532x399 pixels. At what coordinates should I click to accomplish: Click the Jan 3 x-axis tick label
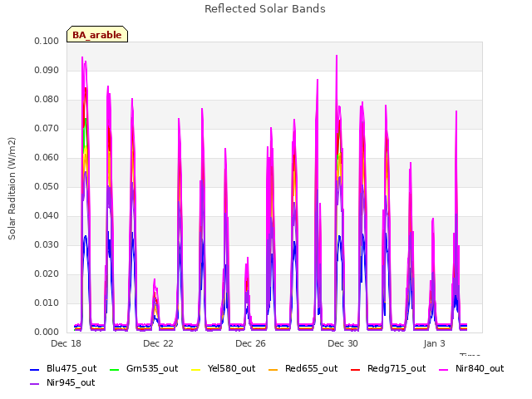click(x=434, y=343)
